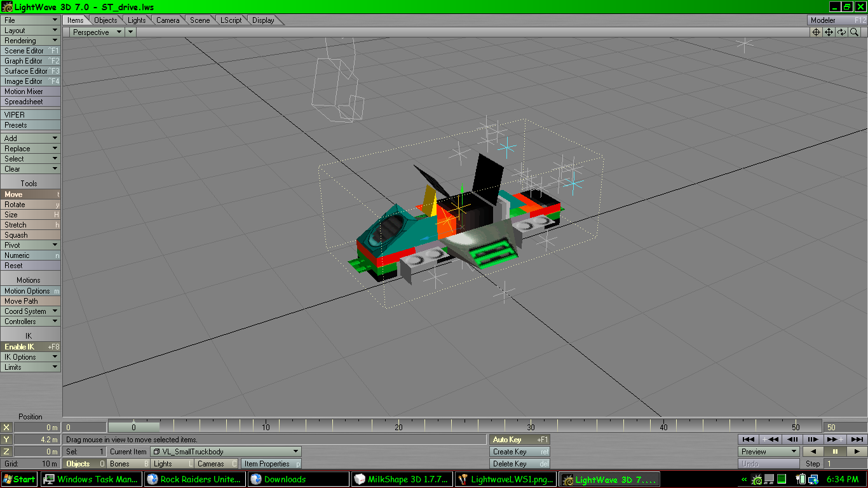
Task: Switch selection mode to Lights
Action: [172, 464]
